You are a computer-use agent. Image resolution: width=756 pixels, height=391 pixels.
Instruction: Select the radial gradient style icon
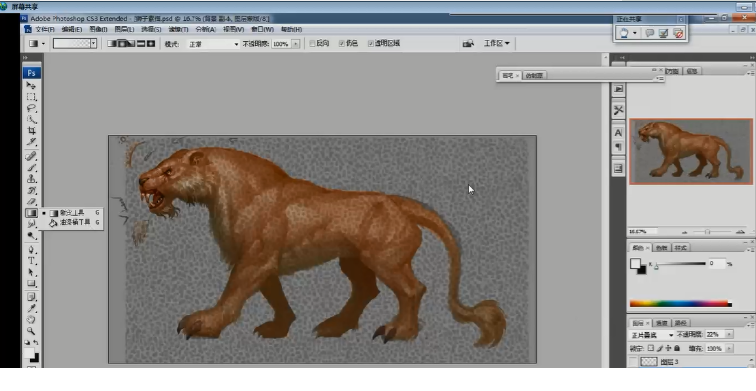click(122, 43)
